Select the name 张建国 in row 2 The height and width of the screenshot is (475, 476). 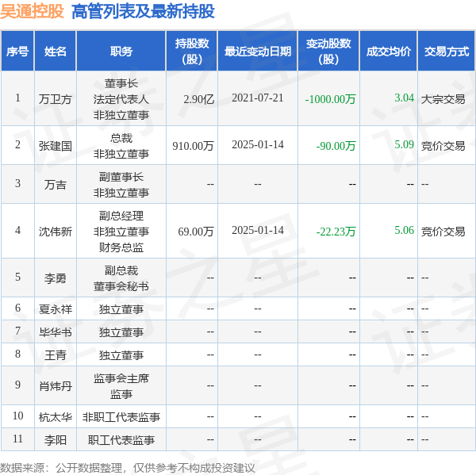pyautogui.click(x=56, y=146)
